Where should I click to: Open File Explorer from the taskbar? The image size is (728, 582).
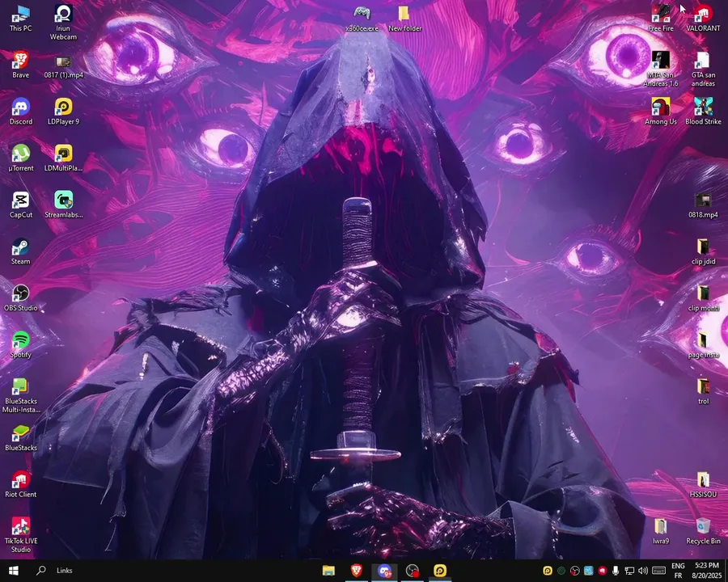328,571
